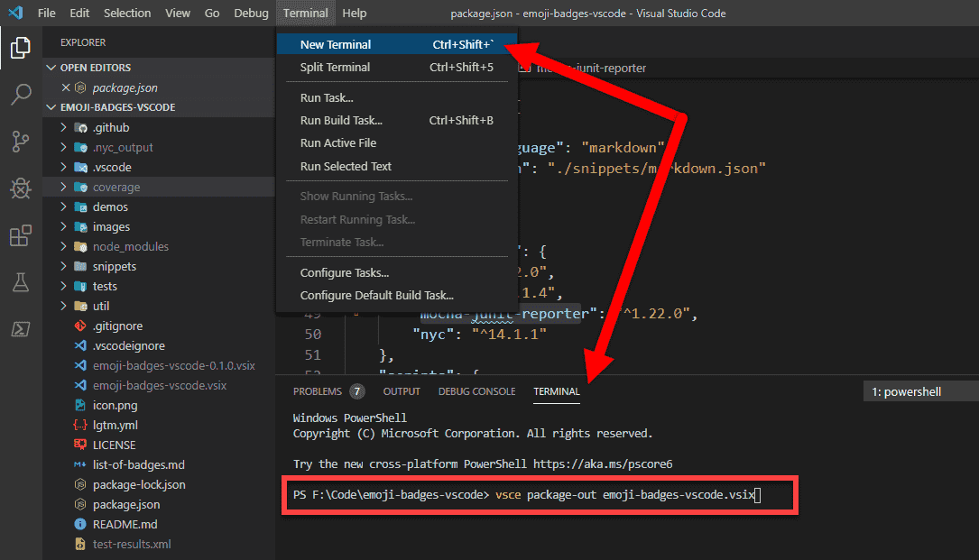The image size is (979, 560).
Task: Open the View menu
Action: 178,14
